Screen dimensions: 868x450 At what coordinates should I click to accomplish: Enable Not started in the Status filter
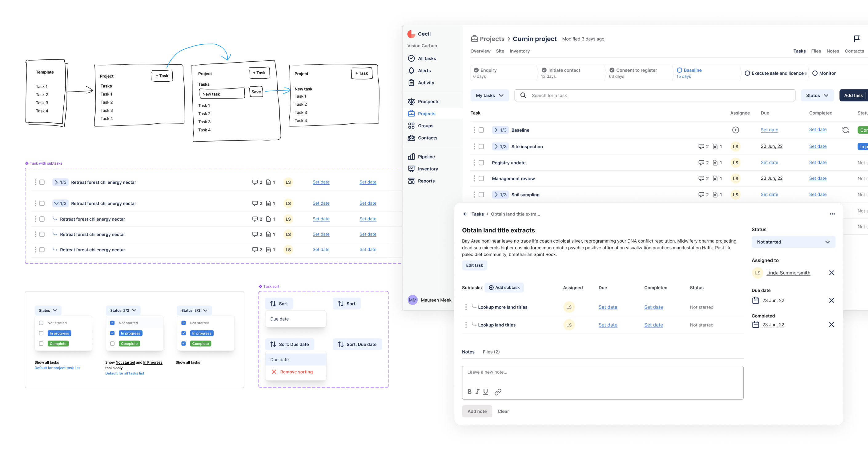click(41, 323)
